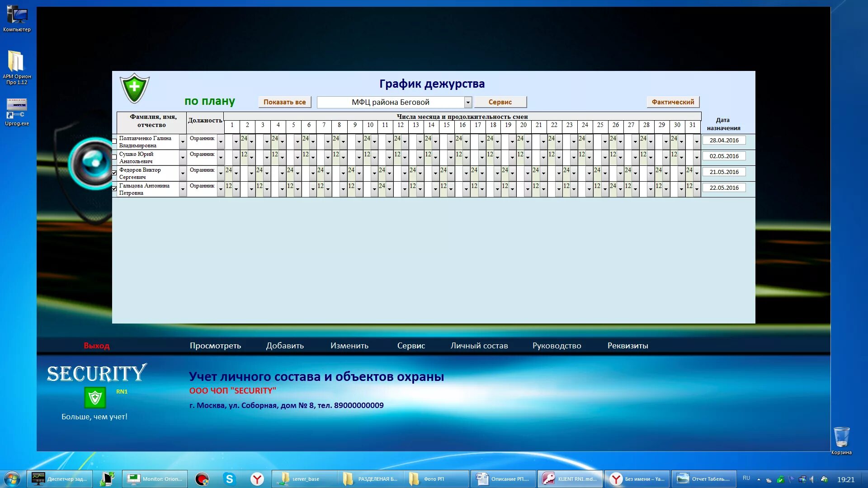Expand the МФЦ района Беговой dropdown
This screenshot has width=868, height=488.
coord(468,103)
